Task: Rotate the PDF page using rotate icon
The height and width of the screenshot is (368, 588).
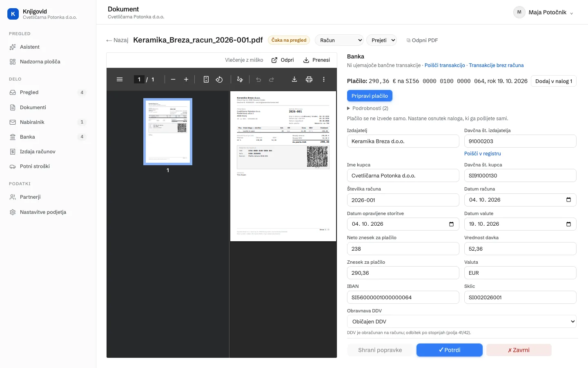Action: (219, 79)
